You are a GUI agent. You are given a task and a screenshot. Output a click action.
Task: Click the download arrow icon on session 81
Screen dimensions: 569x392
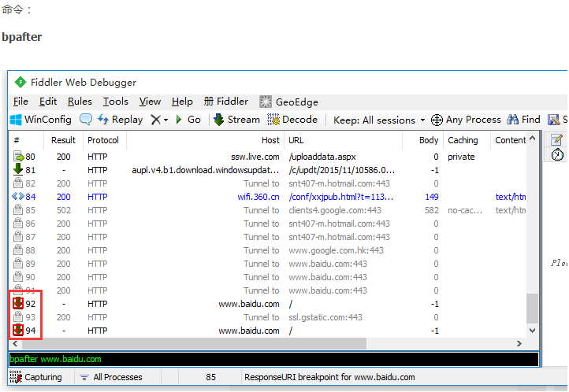pos(18,169)
